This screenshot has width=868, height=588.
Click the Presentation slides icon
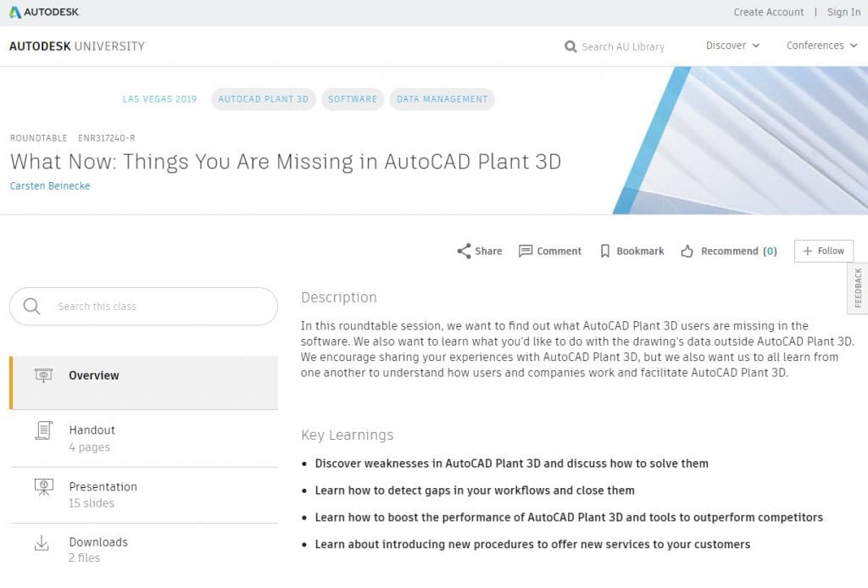pos(43,487)
